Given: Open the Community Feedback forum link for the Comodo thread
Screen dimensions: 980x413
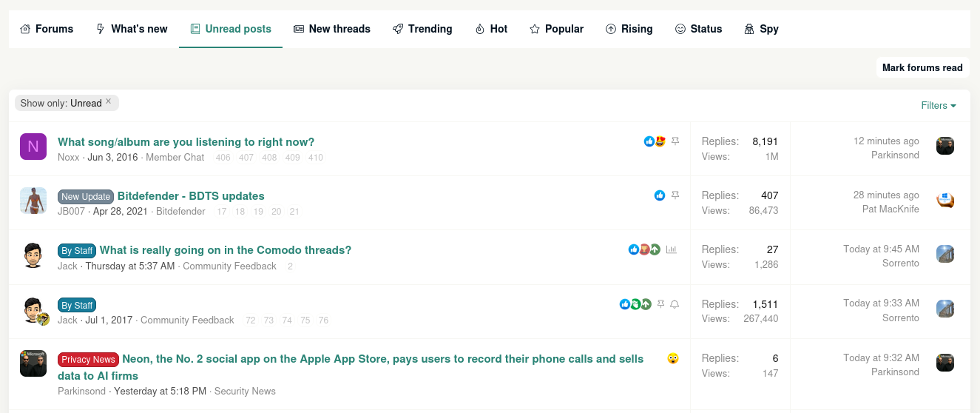Looking at the screenshot, I should tap(229, 266).
